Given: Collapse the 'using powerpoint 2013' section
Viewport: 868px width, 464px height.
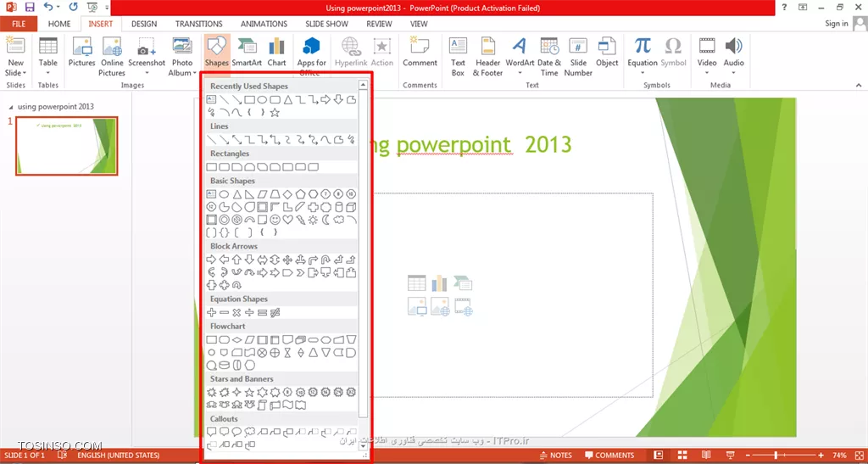Looking at the screenshot, I should (12, 107).
